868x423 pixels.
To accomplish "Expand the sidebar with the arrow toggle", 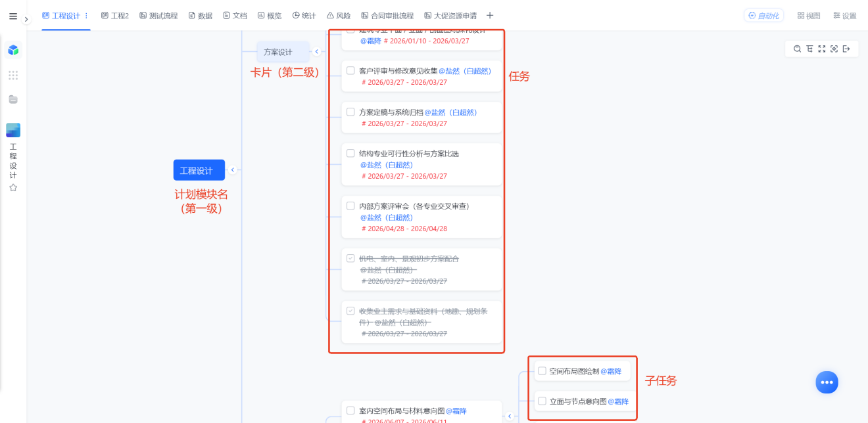I will 26,20.
